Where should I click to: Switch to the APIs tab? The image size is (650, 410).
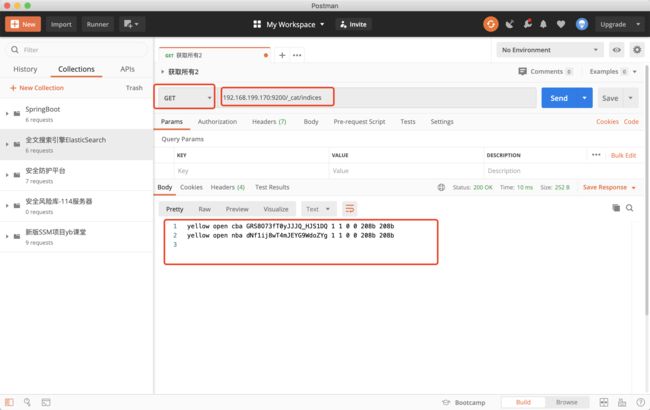coord(127,69)
